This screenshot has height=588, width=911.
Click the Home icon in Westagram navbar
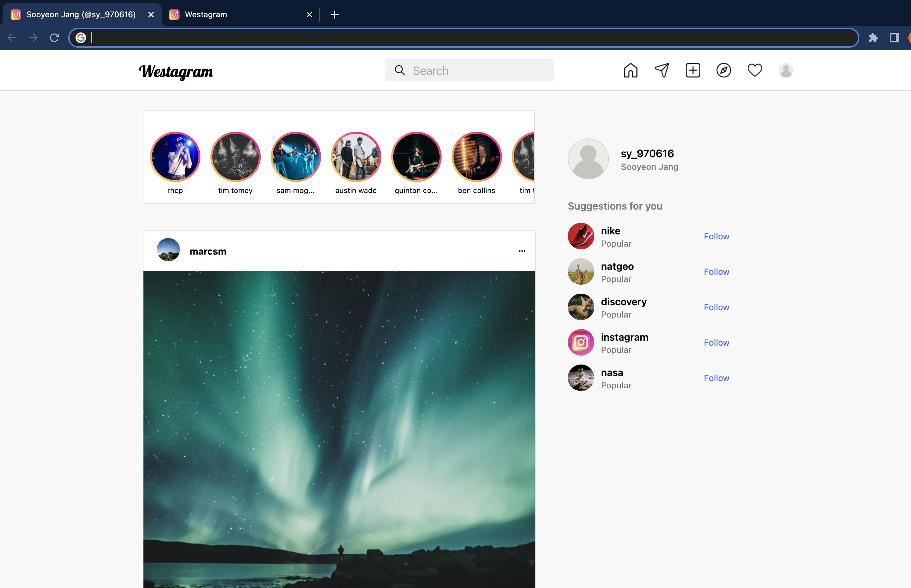pyautogui.click(x=631, y=70)
